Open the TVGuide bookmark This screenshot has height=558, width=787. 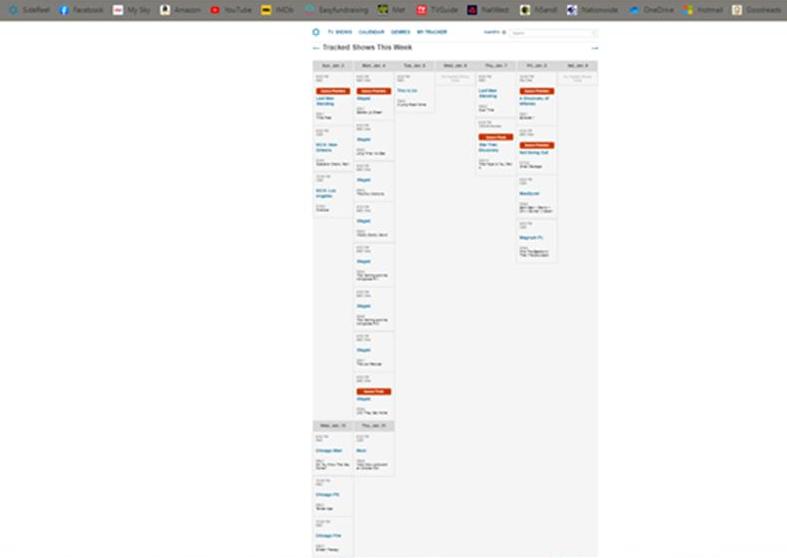click(x=436, y=10)
